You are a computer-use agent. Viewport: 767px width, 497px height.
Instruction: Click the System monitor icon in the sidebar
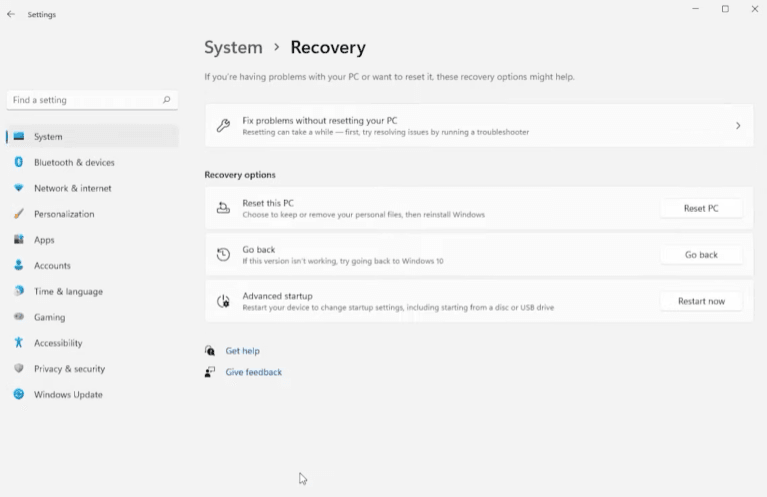19,136
